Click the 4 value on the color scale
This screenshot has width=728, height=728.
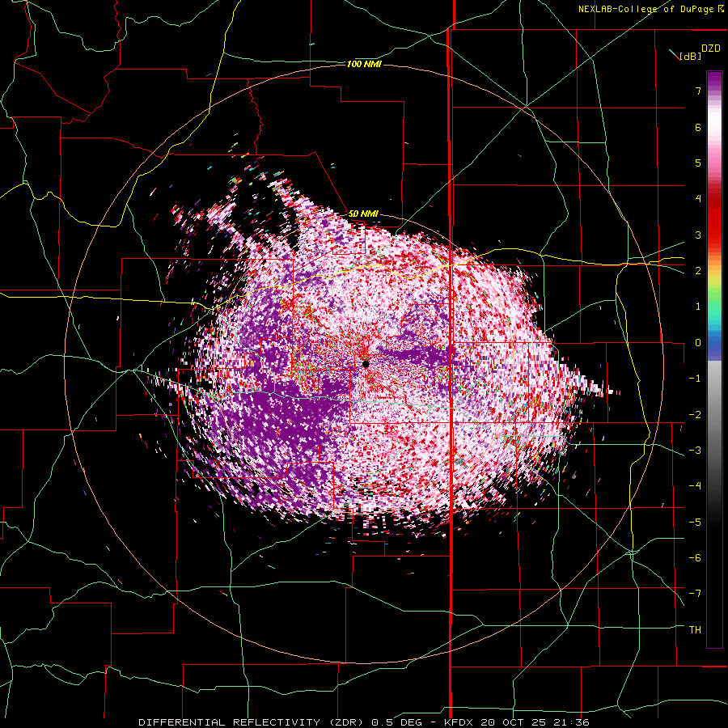coord(698,199)
